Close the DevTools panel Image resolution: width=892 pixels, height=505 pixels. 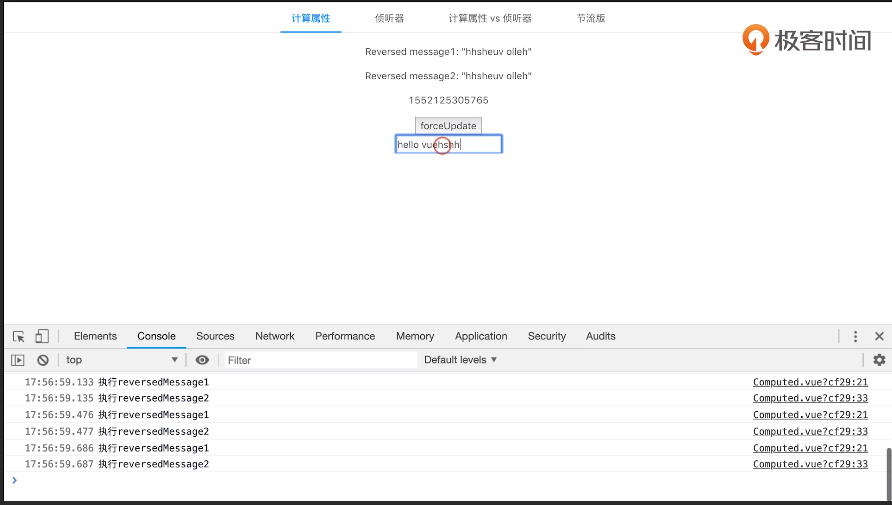click(x=879, y=336)
